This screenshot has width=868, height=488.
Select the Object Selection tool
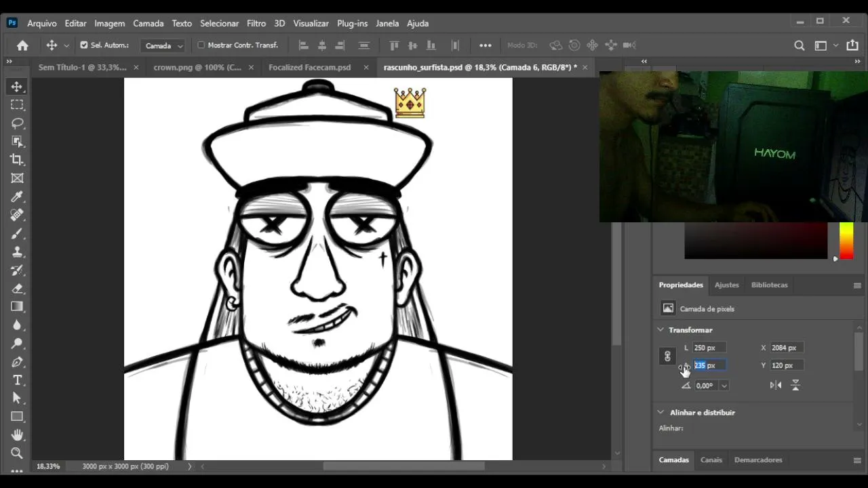[x=17, y=141]
